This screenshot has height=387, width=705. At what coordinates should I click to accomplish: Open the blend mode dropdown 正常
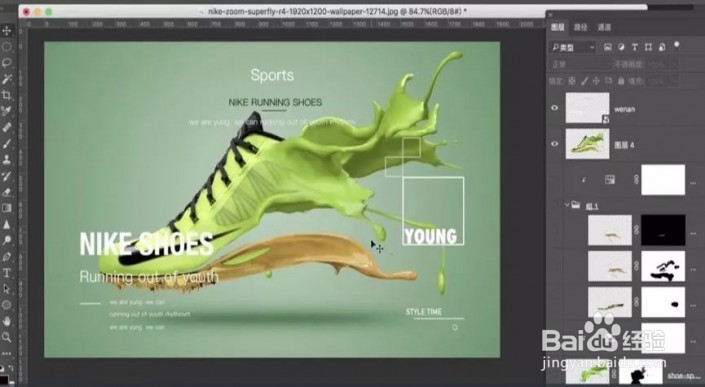click(580, 64)
